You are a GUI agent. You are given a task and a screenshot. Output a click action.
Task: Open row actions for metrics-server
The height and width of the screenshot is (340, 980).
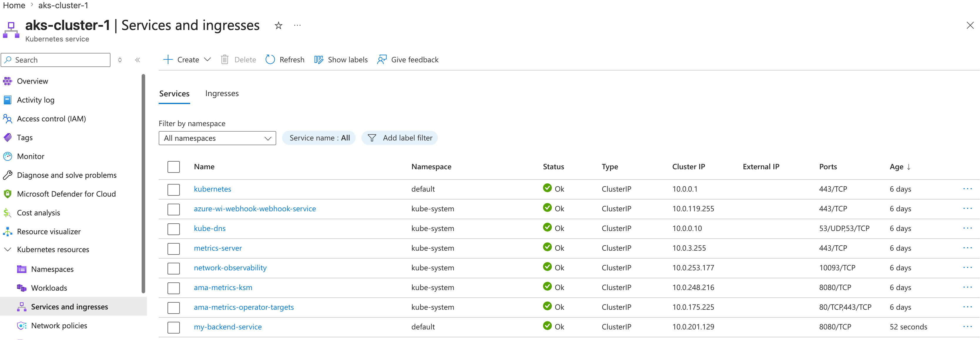[967, 248]
